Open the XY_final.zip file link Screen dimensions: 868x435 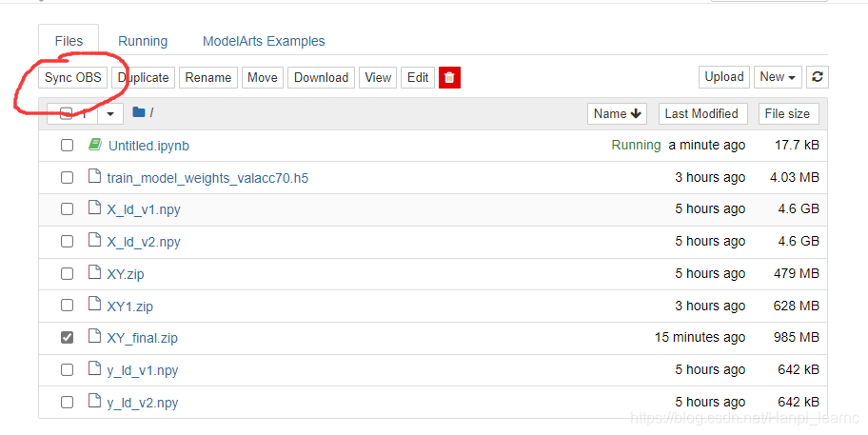(142, 338)
